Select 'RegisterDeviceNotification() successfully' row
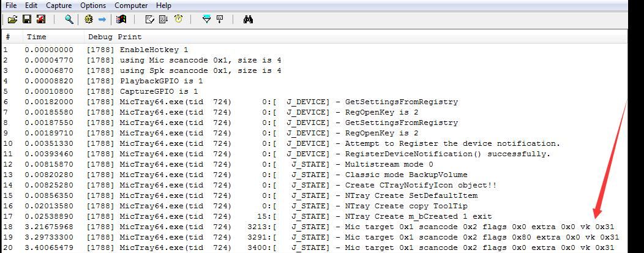The height and width of the screenshot is (253, 644). click(x=314, y=154)
